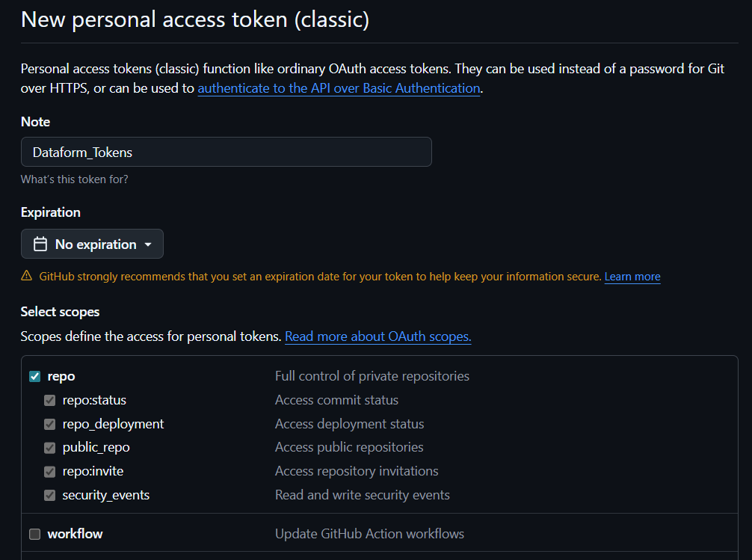Enable the workflow scope checkbox
The image size is (752, 560).
[x=34, y=534]
